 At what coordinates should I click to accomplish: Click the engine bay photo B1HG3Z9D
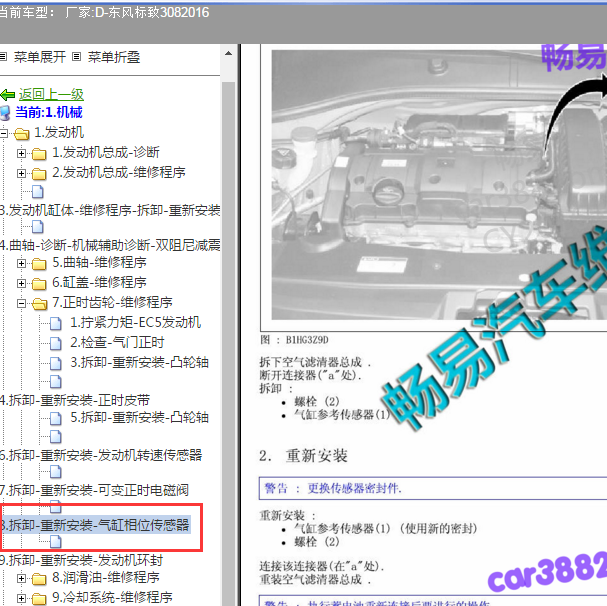coord(439,185)
